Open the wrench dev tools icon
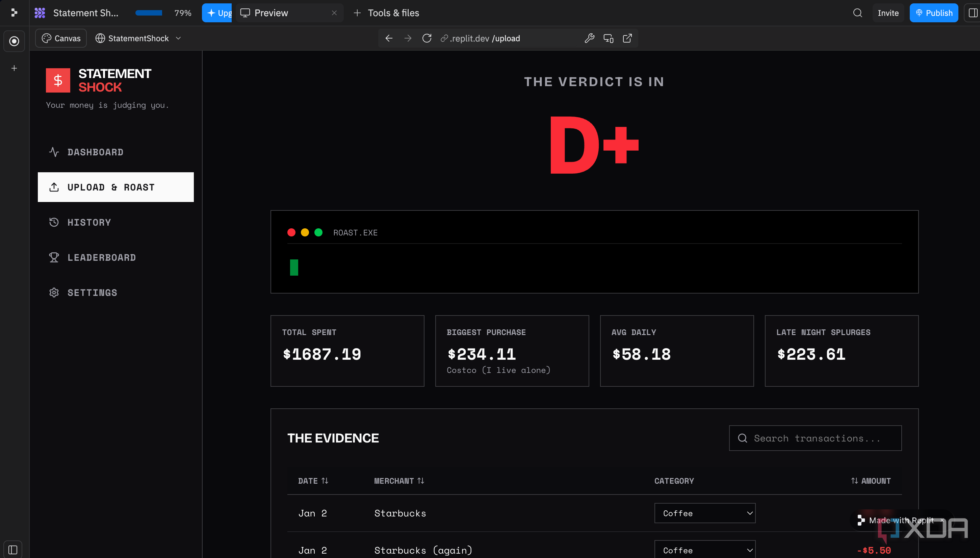Image resolution: width=980 pixels, height=558 pixels. (x=589, y=38)
